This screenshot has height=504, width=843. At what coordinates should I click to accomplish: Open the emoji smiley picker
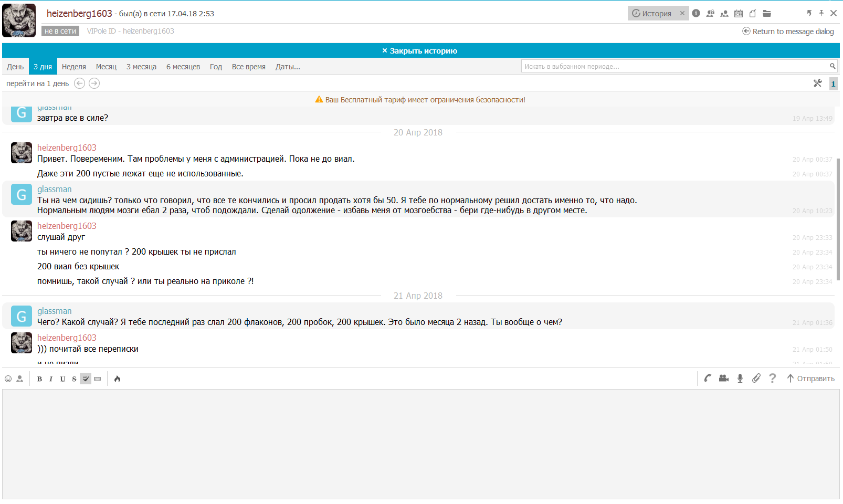[8, 379]
